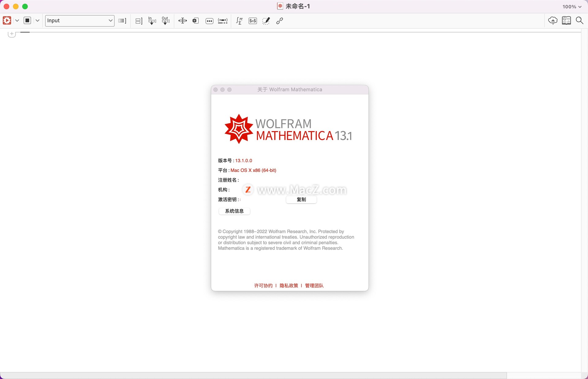Click the text alignment center icon
This screenshot has height=379, width=588.
(x=183, y=21)
